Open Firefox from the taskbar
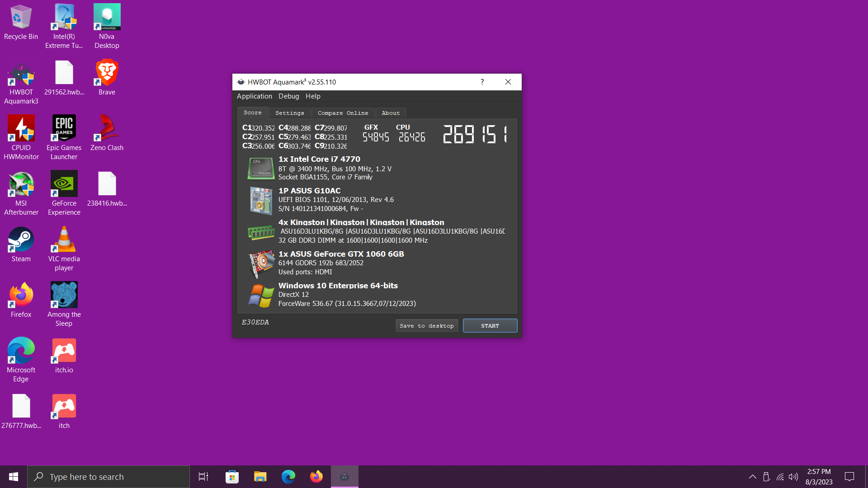 [316, 477]
